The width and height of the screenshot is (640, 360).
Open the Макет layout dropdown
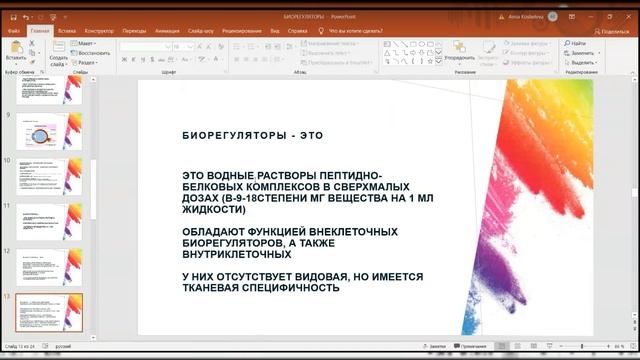pos(84,43)
